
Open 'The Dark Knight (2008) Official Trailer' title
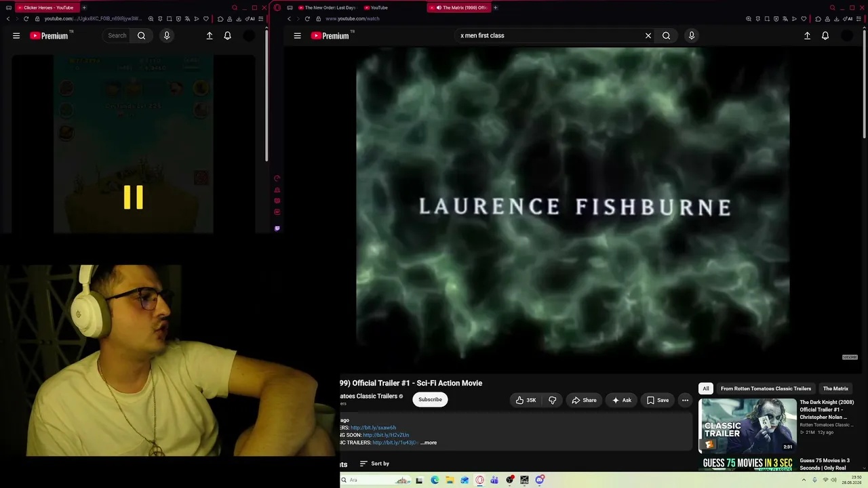pyautogui.click(x=827, y=409)
